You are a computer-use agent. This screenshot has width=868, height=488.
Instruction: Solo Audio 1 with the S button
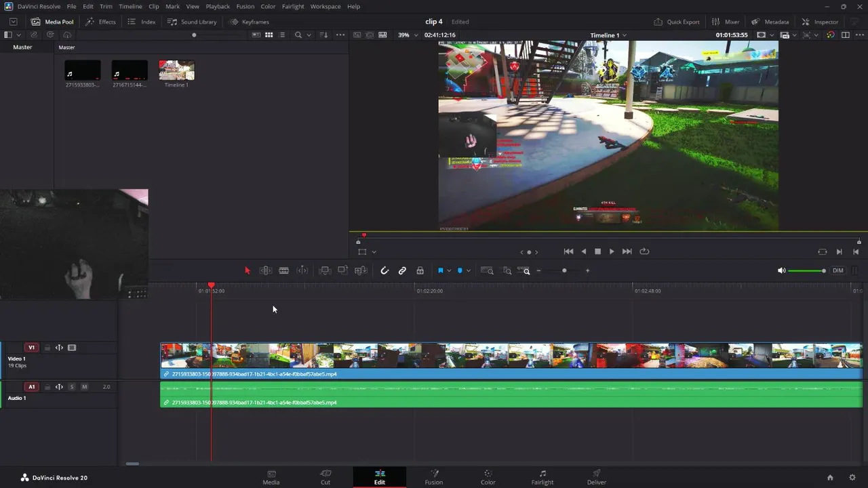pos(71,387)
